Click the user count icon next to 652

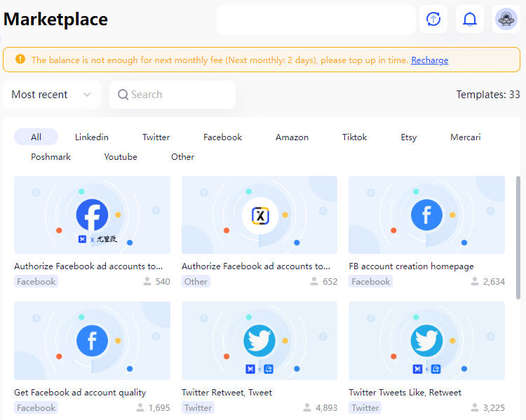(x=314, y=281)
